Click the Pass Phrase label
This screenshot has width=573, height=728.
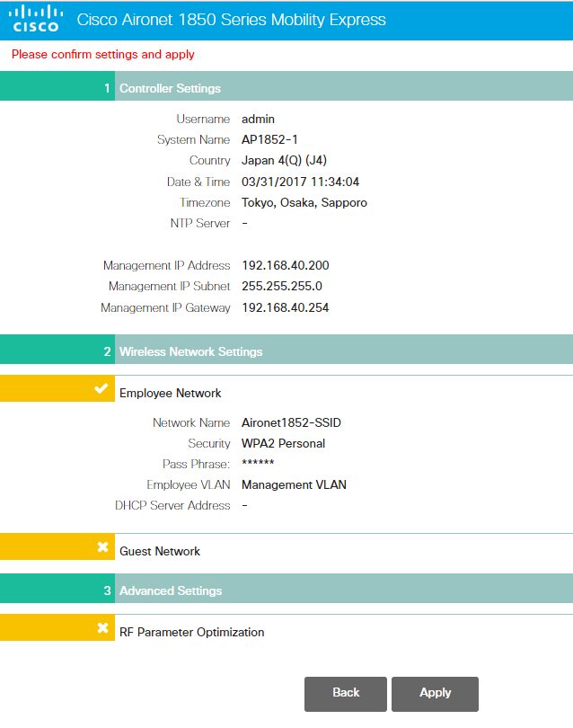197,464
